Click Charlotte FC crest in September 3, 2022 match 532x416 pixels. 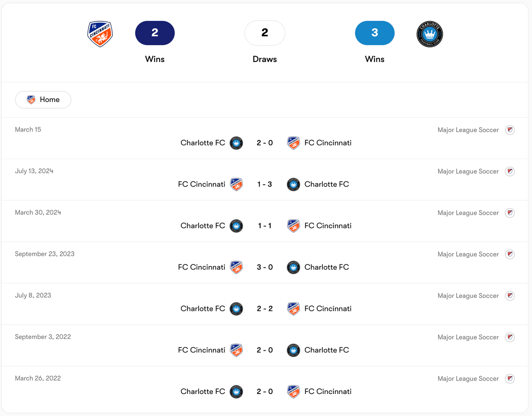coord(293,350)
